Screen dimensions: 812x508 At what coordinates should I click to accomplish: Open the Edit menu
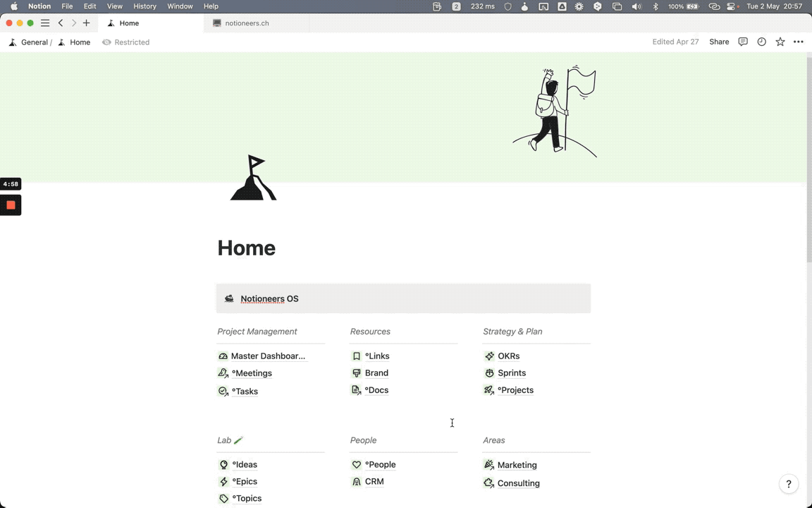[x=90, y=6]
